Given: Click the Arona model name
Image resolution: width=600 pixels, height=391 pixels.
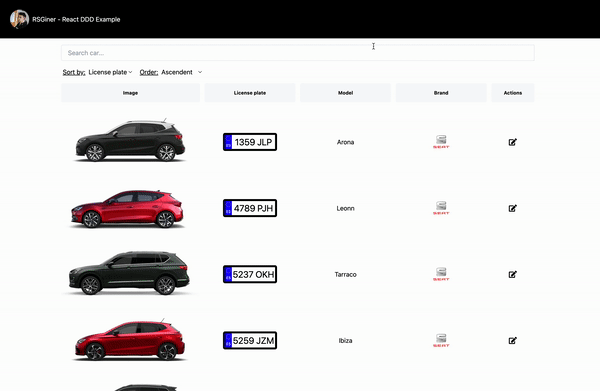Looking at the screenshot, I should click(346, 142).
